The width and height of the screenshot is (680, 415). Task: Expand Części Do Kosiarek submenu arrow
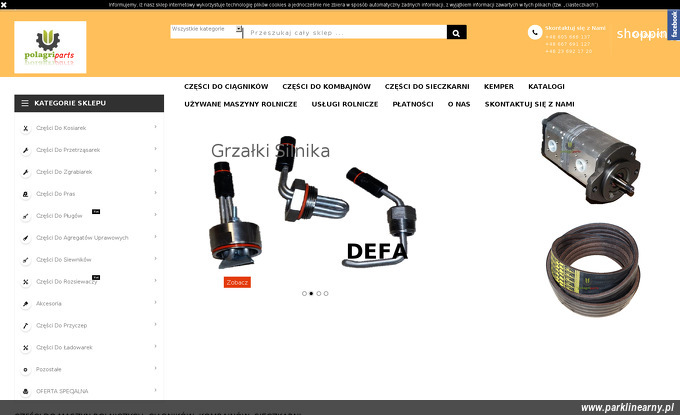coord(155,127)
